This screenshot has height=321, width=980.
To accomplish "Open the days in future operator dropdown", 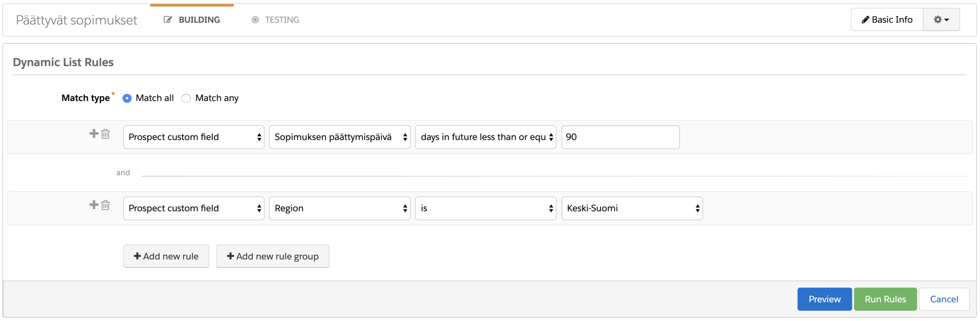I will click(486, 137).
